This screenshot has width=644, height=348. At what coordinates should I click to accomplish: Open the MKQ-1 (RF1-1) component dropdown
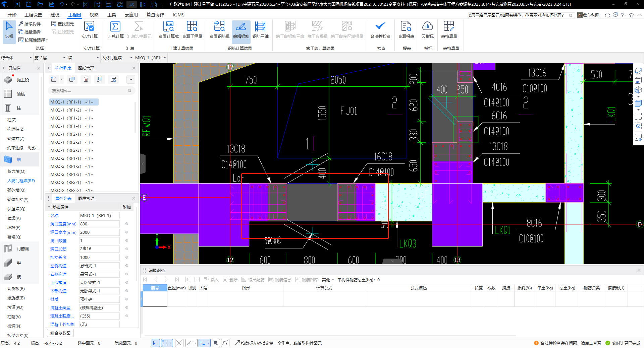point(150,58)
